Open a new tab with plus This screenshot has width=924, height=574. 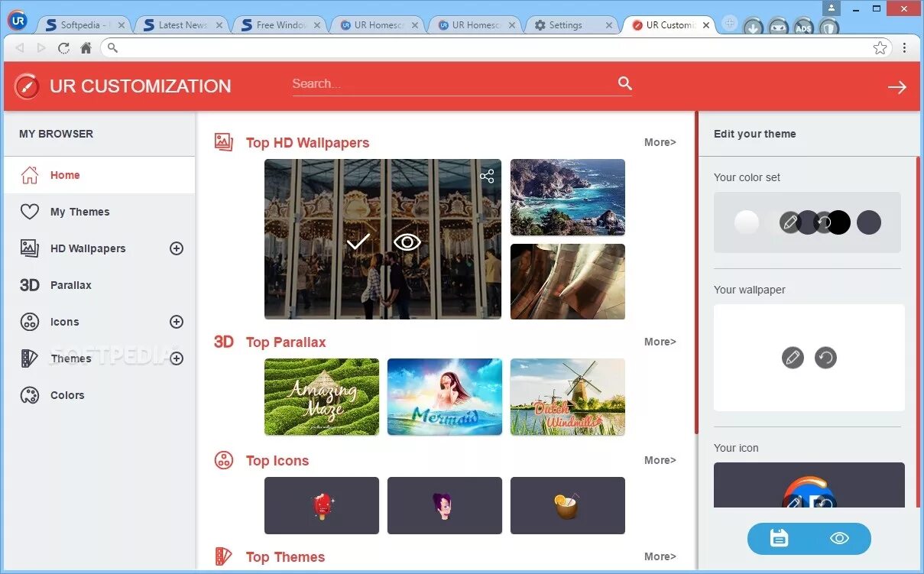[x=729, y=24]
